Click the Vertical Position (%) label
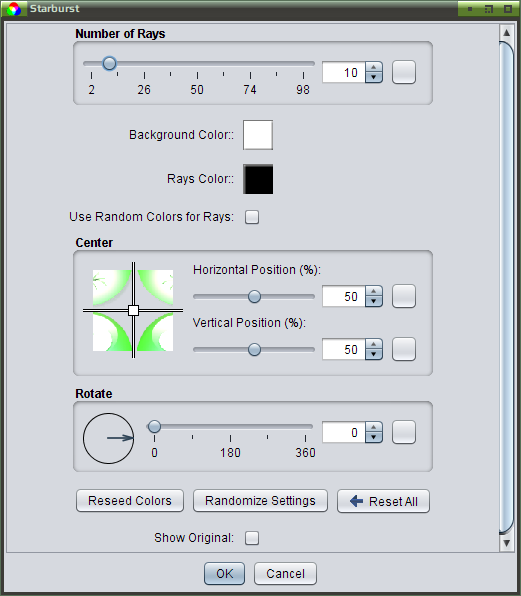 (x=249, y=323)
